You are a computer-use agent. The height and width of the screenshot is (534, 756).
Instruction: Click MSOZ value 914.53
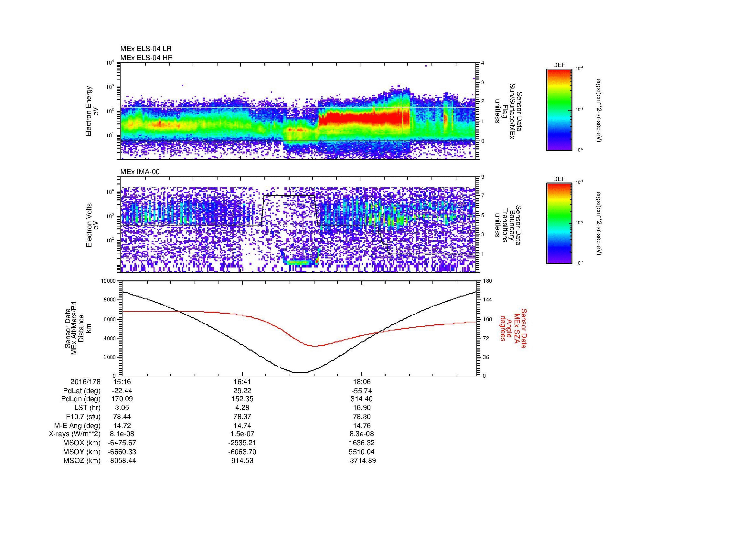242,461
